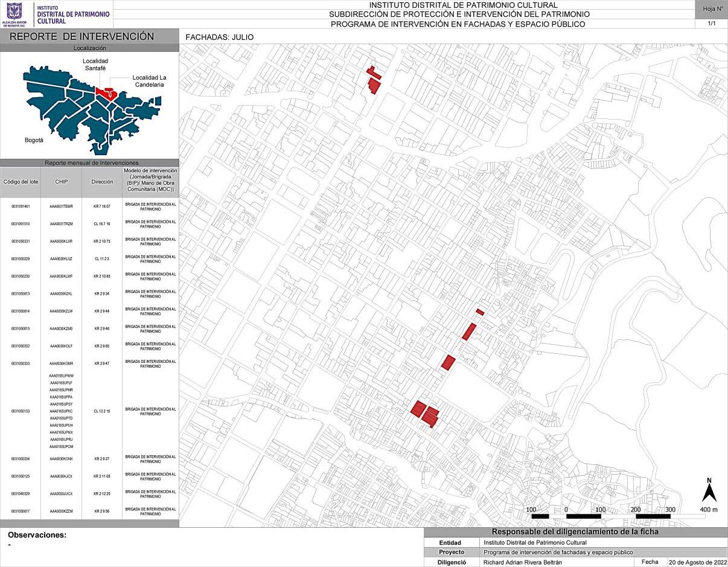Click the date '20 de Agosto de 2022'
This screenshot has width=728, height=567.
(x=697, y=562)
